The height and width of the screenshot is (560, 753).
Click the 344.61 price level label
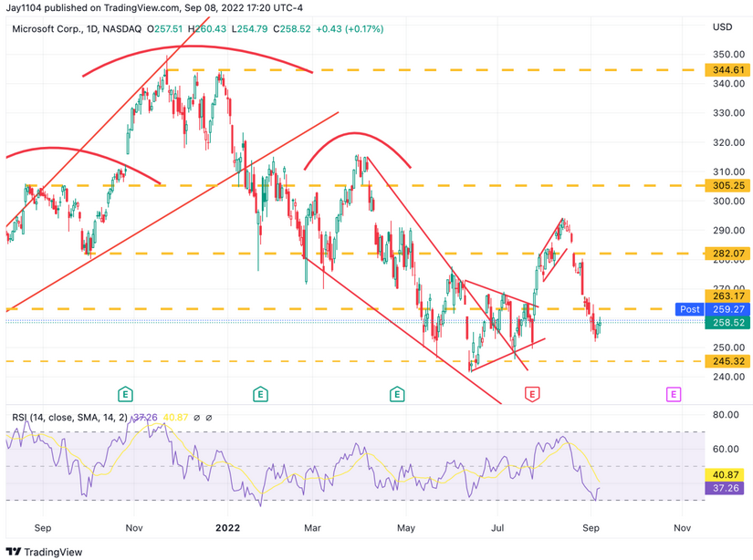click(x=727, y=70)
